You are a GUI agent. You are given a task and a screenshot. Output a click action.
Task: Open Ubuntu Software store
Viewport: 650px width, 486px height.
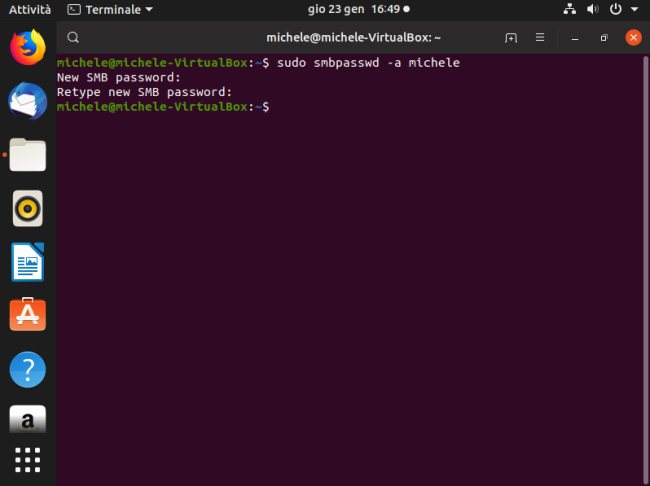[28, 315]
